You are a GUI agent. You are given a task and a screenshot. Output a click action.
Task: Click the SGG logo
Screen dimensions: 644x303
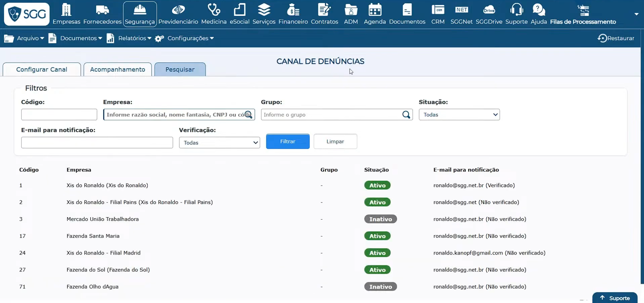click(x=27, y=14)
